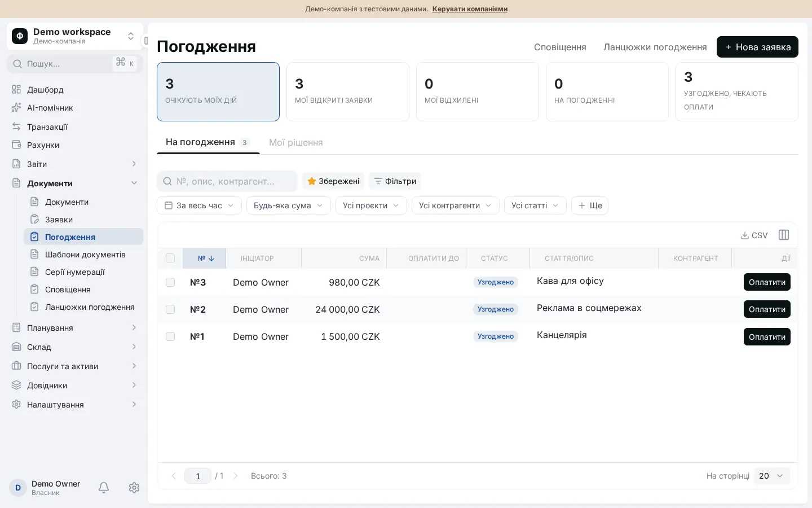Check the checkbox for request №3
The width and height of the screenshot is (812, 508).
(170, 282)
